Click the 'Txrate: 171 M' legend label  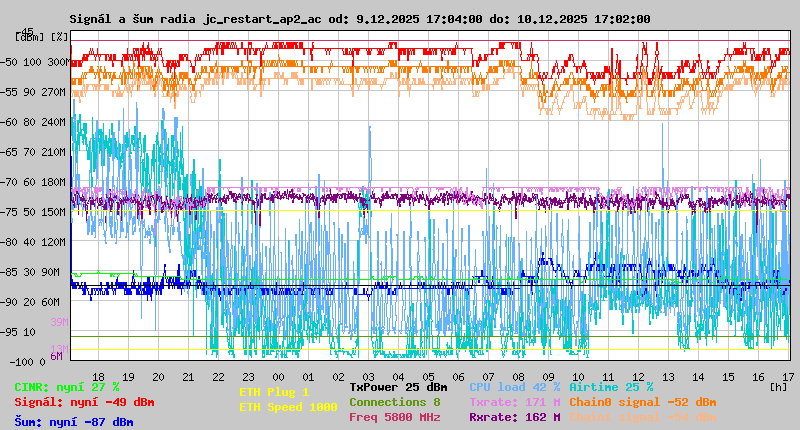(x=515, y=402)
